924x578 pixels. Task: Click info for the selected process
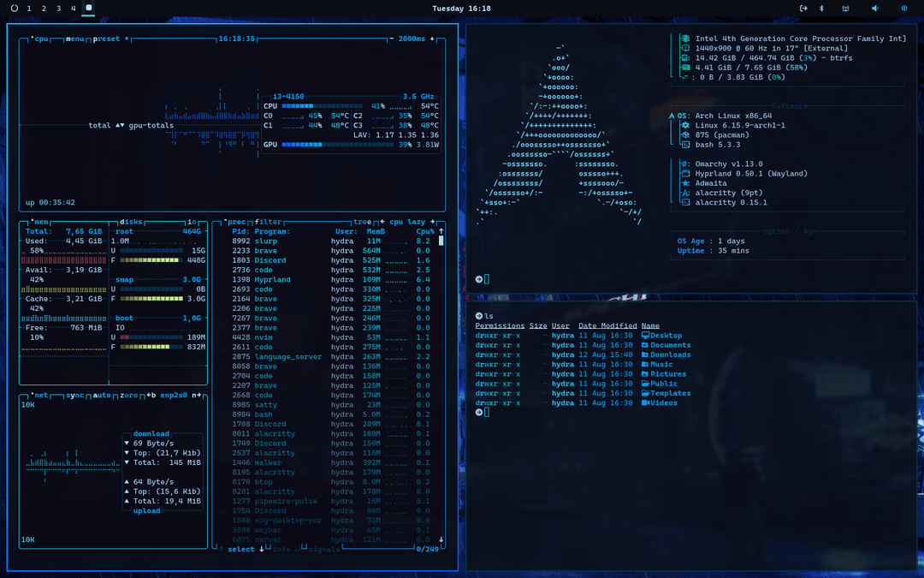click(x=282, y=549)
